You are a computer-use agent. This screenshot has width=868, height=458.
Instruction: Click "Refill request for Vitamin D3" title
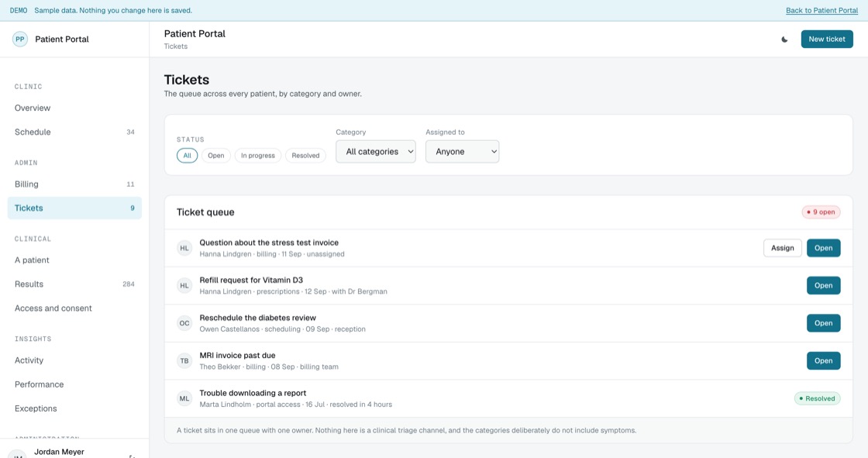click(251, 281)
